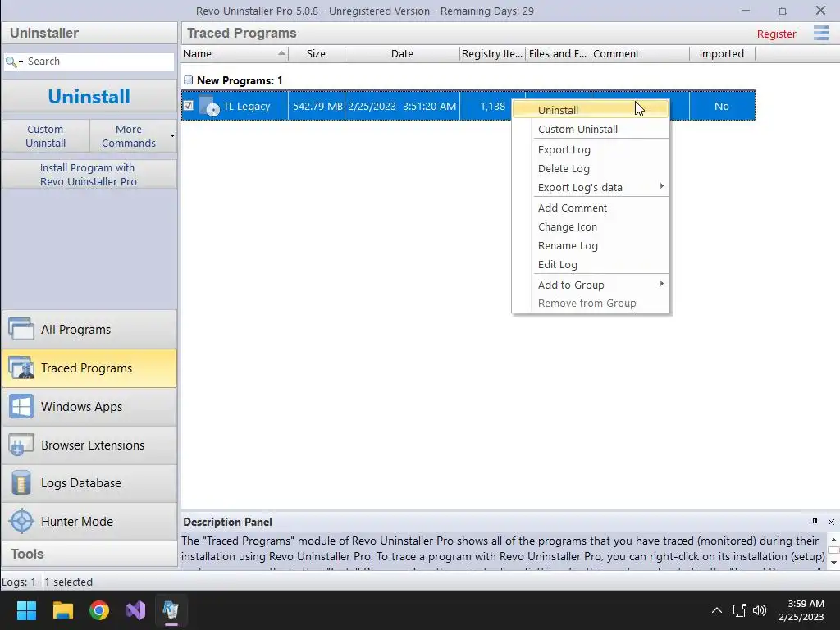
Task: Choose Uninstall in the context menu
Action: pyautogui.click(x=591, y=110)
